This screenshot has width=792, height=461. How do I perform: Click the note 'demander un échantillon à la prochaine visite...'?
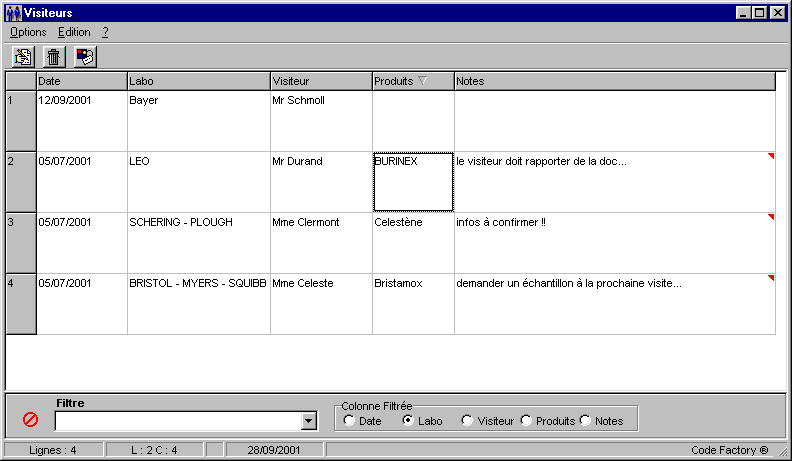click(569, 283)
